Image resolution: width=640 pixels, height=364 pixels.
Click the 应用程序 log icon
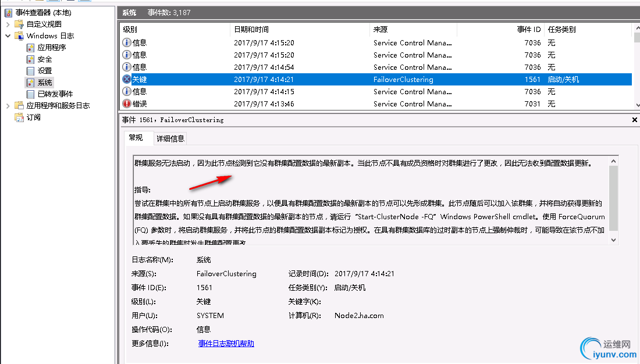[30, 48]
